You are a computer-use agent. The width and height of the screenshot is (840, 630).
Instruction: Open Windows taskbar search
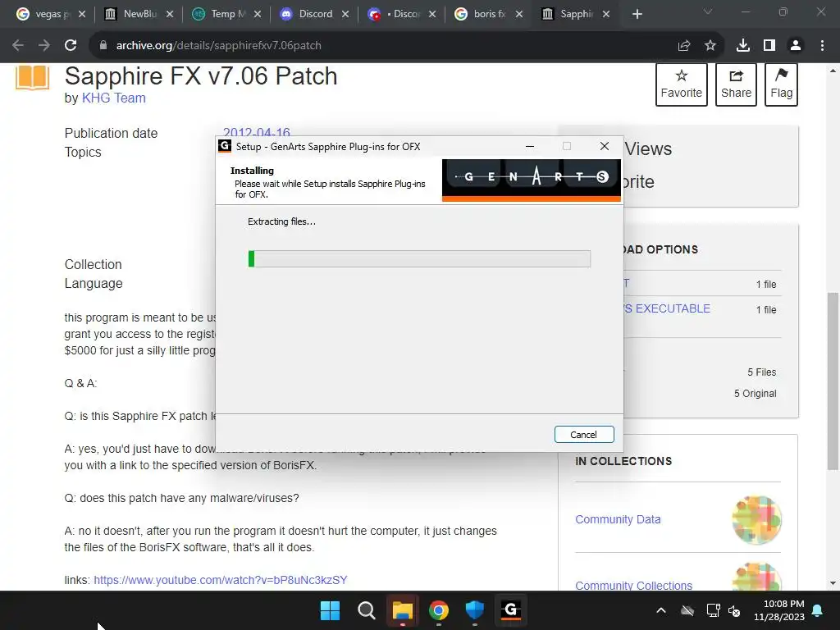click(x=367, y=610)
